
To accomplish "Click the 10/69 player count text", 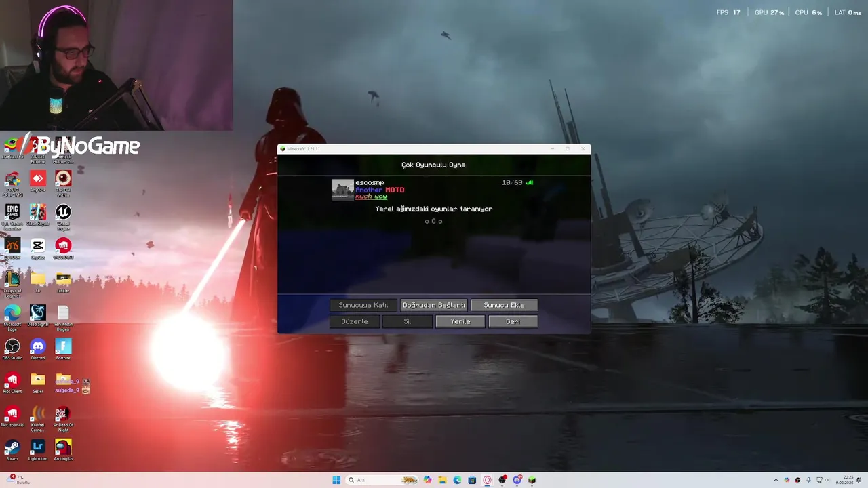I will point(512,182).
